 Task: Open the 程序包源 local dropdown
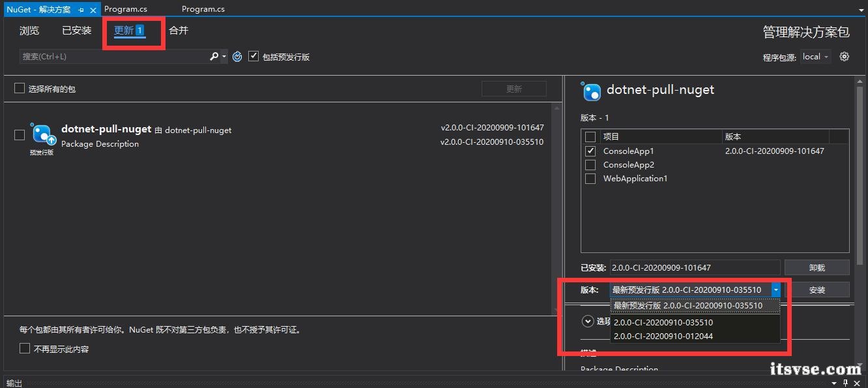[x=815, y=57]
